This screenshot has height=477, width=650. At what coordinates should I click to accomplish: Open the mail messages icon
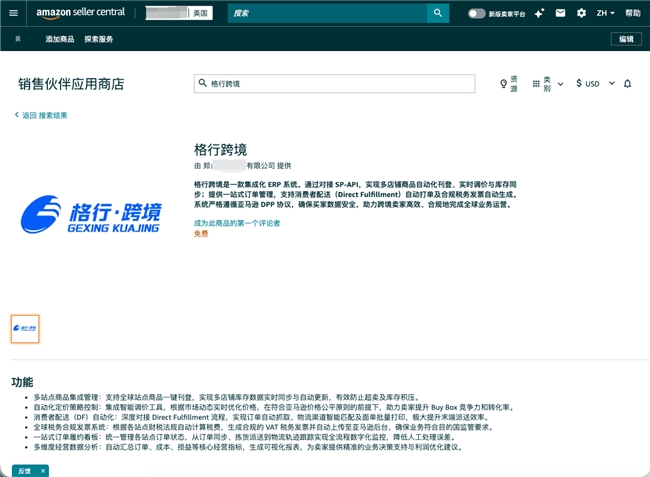(560, 14)
